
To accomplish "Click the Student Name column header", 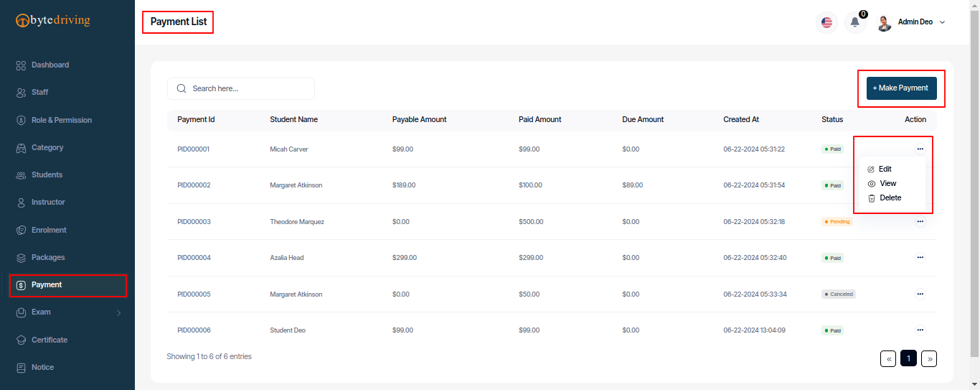I will point(293,120).
